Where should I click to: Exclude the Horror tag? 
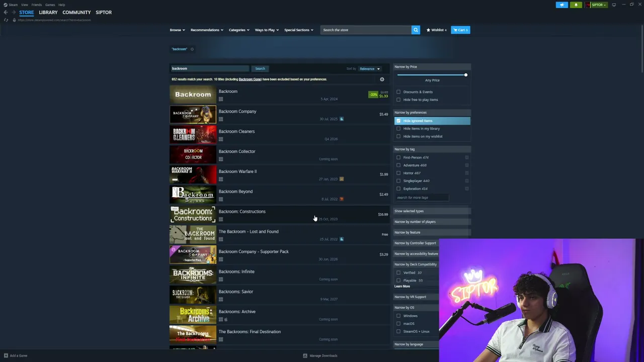click(x=467, y=173)
